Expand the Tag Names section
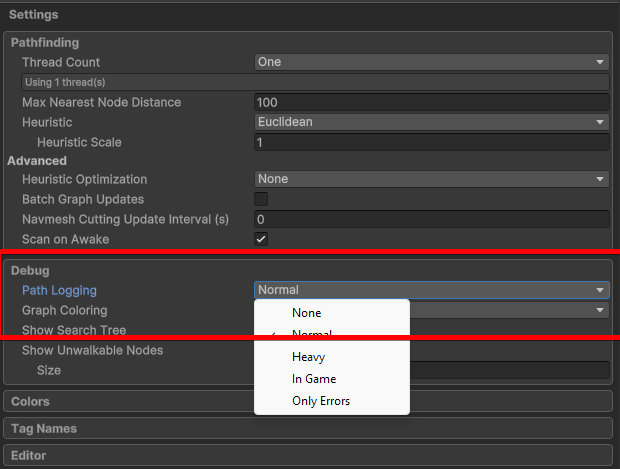The image size is (620, 469). point(308,428)
